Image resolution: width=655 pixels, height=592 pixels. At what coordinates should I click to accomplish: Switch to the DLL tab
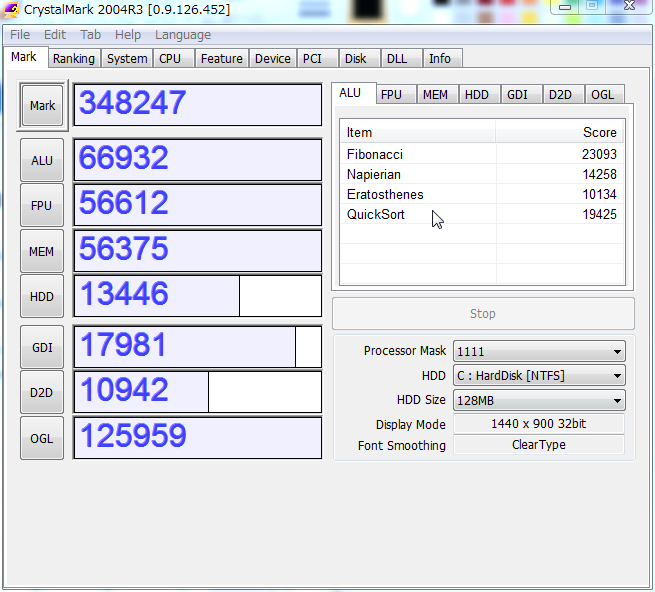[x=401, y=58]
